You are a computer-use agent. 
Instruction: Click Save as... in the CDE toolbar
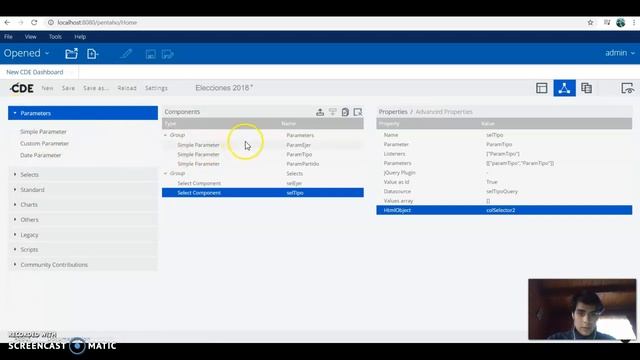(96, 88)
